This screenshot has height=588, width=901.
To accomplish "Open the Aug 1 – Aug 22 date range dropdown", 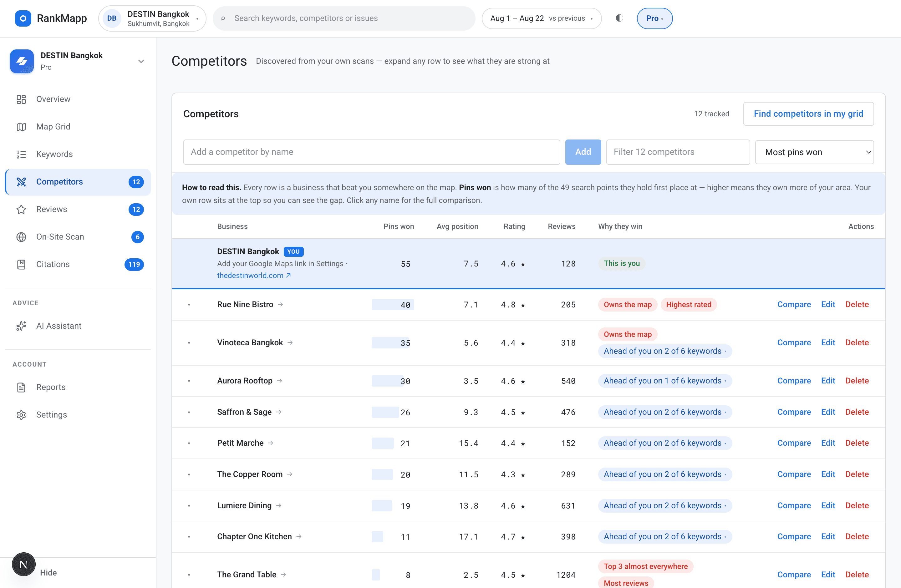I will tap(542, 18).
